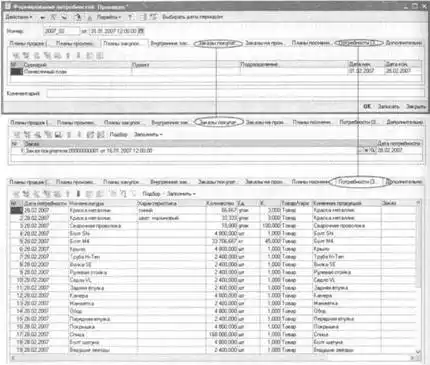The width and height of the screenshot is (430, 365).
Task: Click the Номер input field
Action: click(x=62, y=31)
